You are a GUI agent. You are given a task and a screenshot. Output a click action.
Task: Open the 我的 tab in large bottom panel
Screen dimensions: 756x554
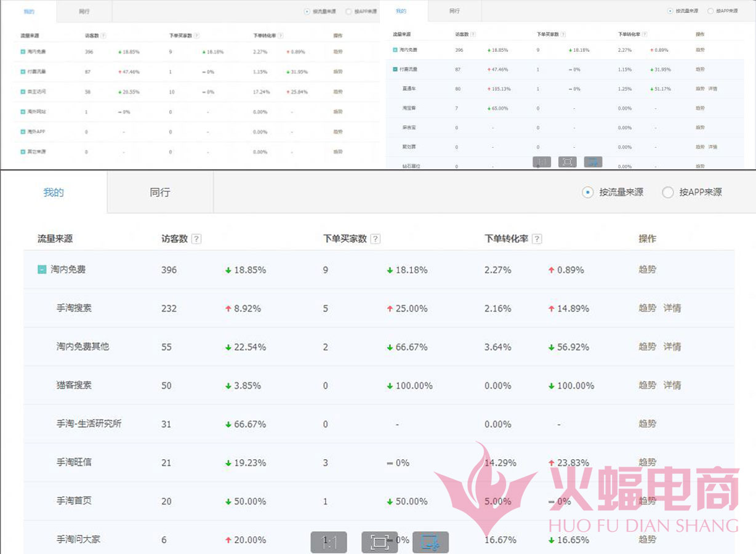pos(53,193)
